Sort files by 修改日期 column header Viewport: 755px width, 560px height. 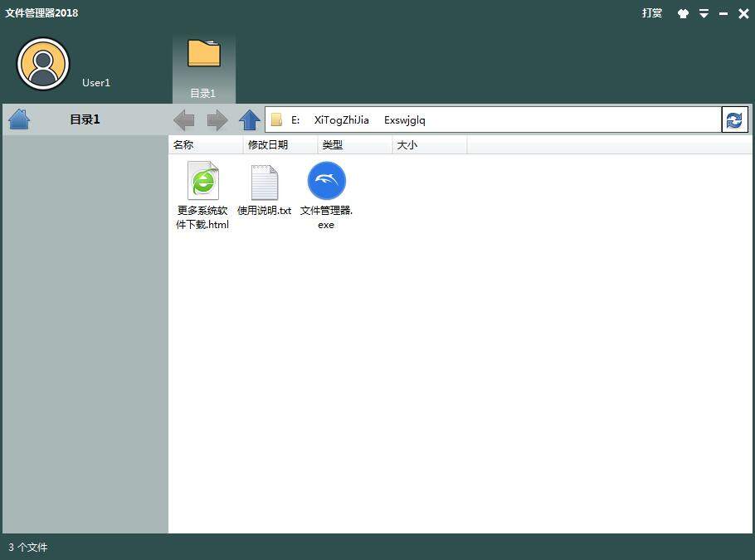(x=268, y=145)
